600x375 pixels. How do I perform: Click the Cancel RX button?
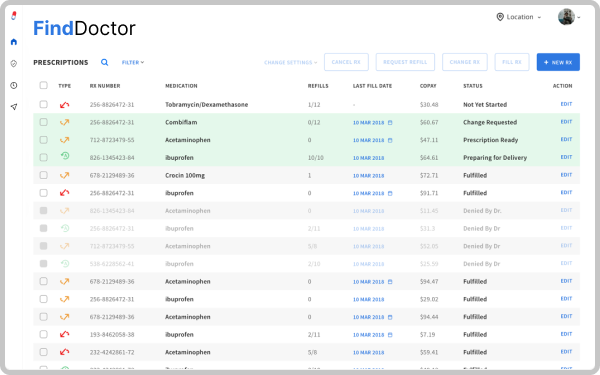pos(346,62)
